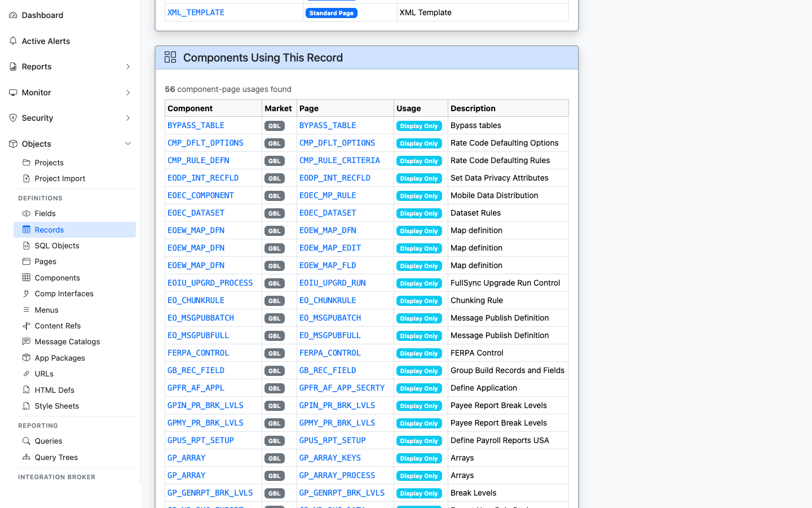Click the Query Trees diagram icon
This screenshot has width=812, height=508.
(27, 457)
